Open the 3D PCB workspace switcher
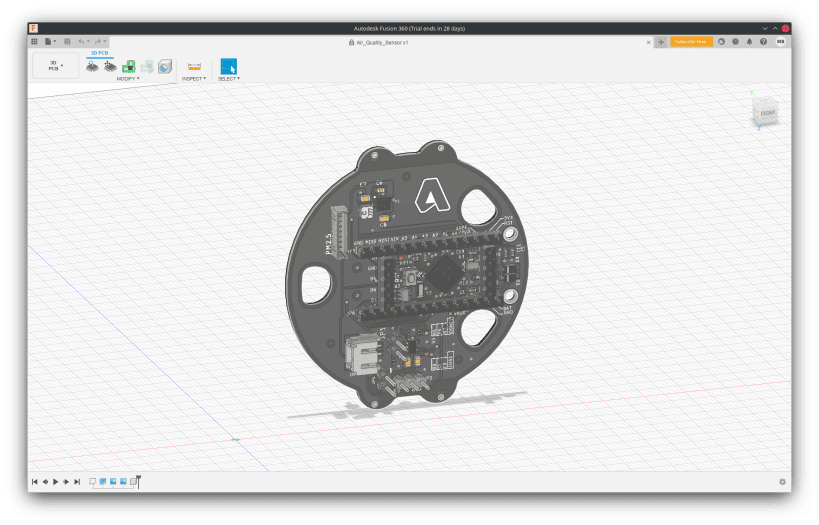Screen dimensions: 819x525 pos(55,66)
